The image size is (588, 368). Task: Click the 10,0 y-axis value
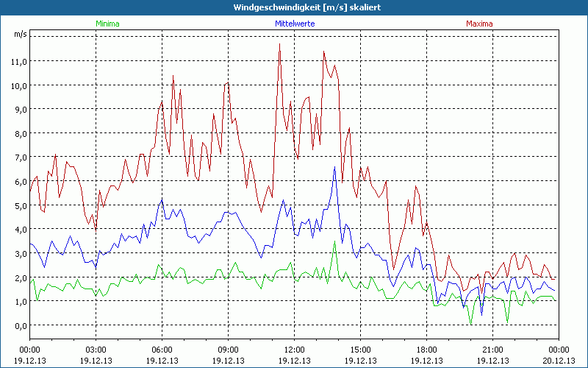pyautogui.click(x=19, y=85)
